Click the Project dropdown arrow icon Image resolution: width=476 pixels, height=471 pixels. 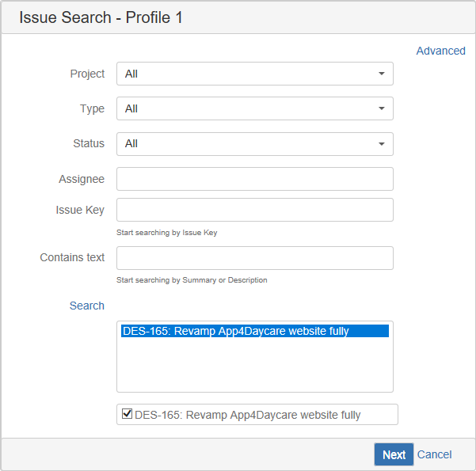382,74
